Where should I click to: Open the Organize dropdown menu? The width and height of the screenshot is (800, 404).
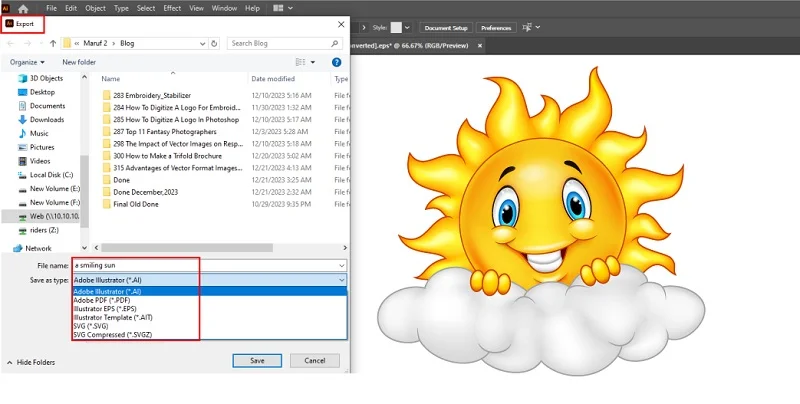tap(27, 62)
